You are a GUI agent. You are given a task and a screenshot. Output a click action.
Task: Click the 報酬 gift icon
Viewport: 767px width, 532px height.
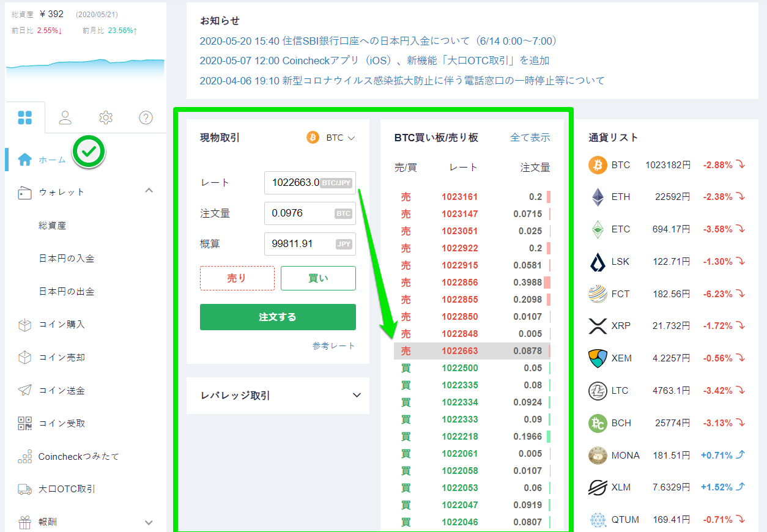(x=26, y=522)
